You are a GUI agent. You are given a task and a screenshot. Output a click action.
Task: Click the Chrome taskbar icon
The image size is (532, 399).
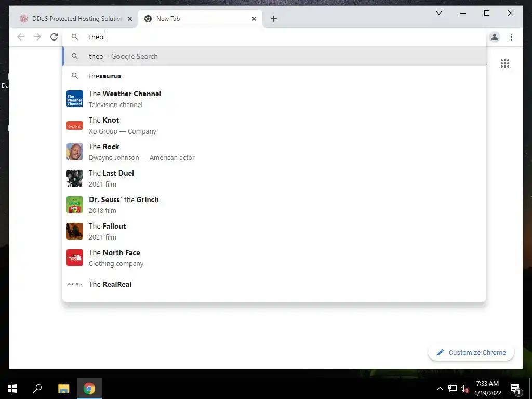point(89,389)
